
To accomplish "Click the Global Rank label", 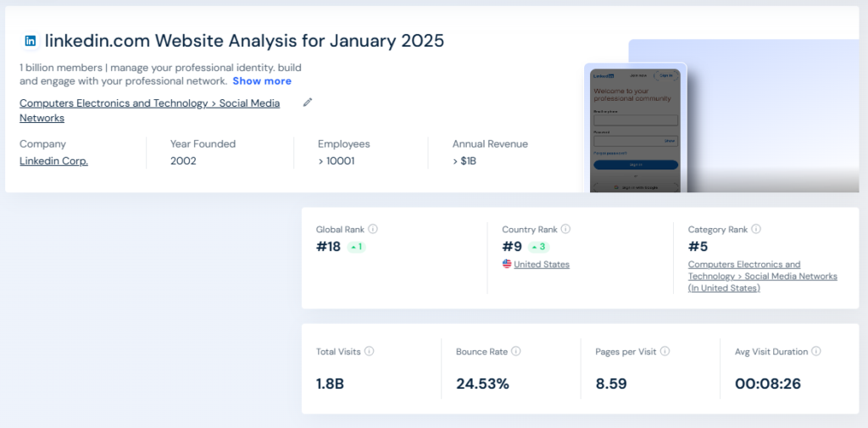I will 341,229.
